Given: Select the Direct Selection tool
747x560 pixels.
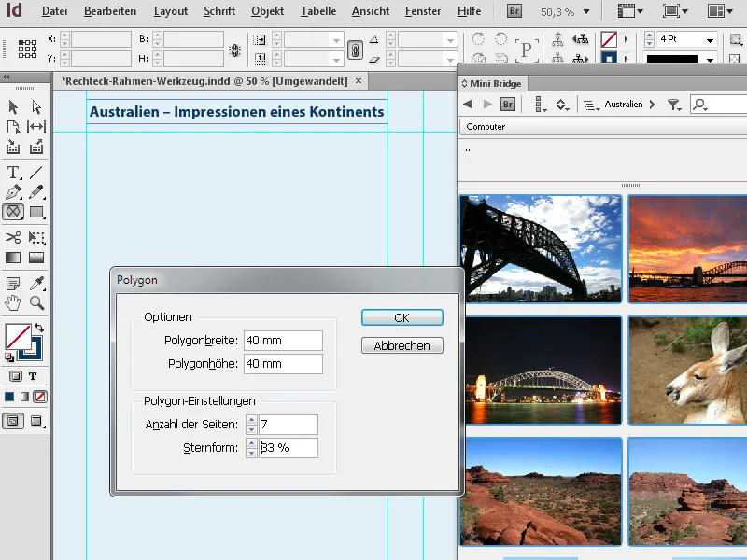Looking at the screenshot, I should [x=35, y=105].
